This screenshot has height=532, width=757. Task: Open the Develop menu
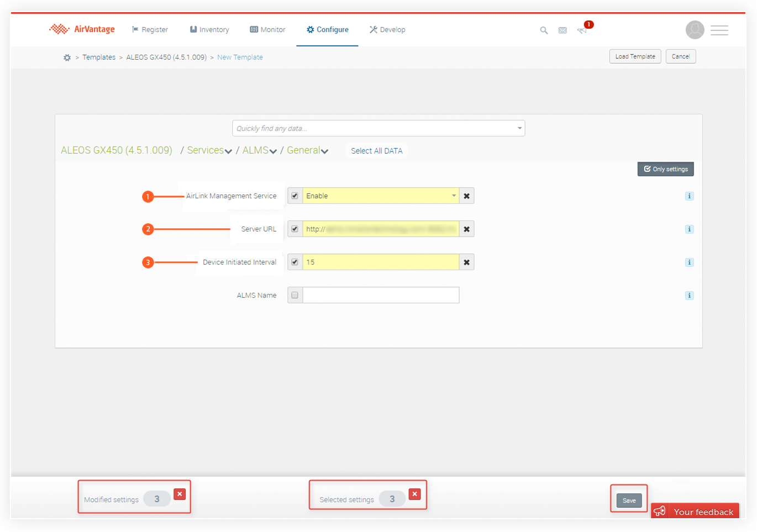pos(387,30)
